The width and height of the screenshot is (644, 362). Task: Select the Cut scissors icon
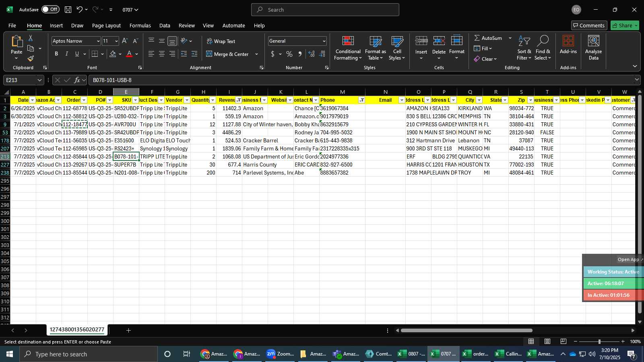click(x=31, y=38)
